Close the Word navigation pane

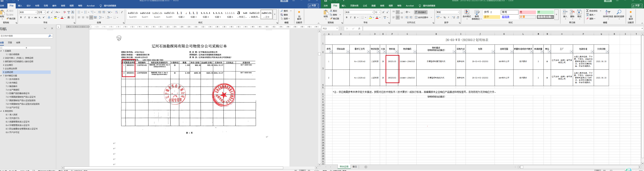pos(52,28)
